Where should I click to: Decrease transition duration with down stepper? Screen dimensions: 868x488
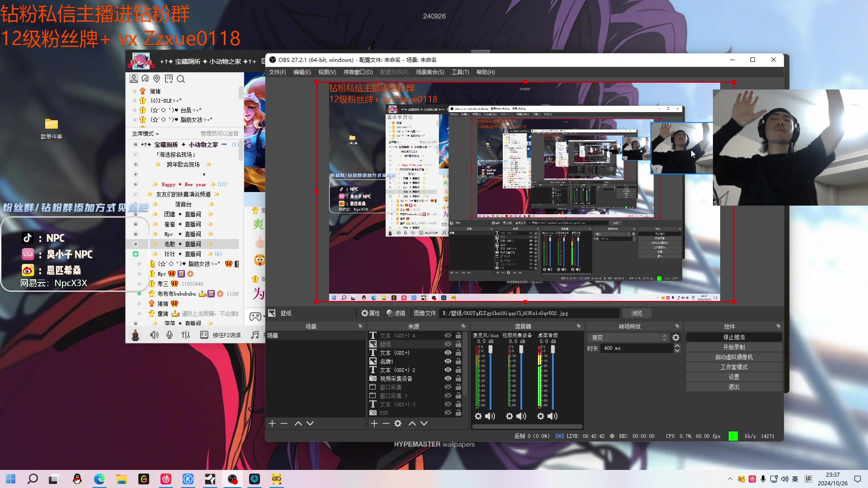tap(677, 351)
